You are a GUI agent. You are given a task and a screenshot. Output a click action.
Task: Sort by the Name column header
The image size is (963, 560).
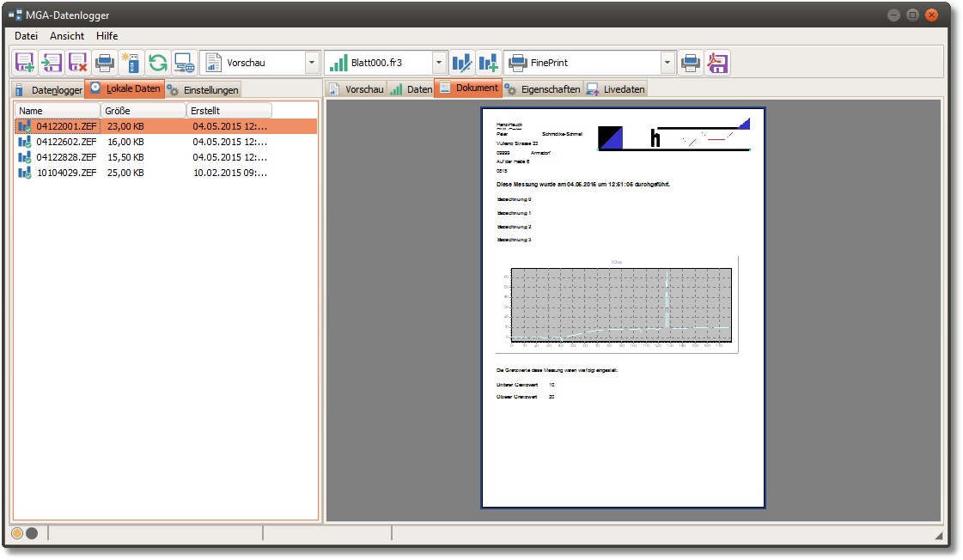click(58, 111)
